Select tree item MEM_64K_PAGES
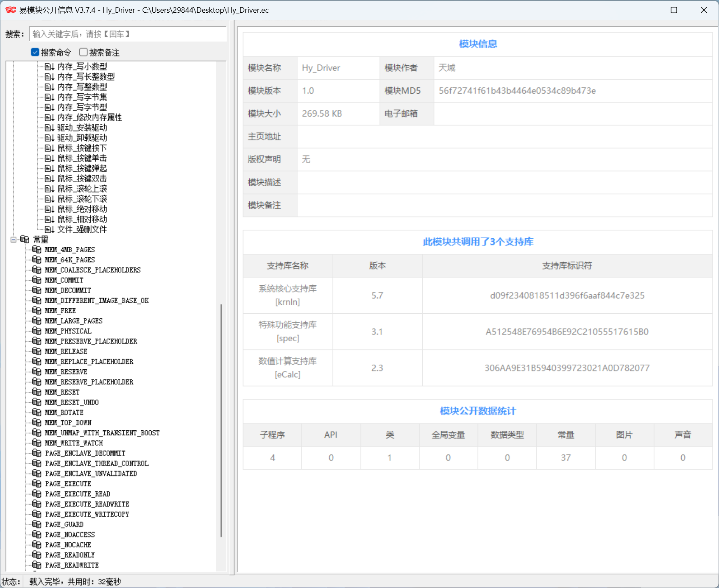This screenshot has height=588, width=719. click(70, 260)
